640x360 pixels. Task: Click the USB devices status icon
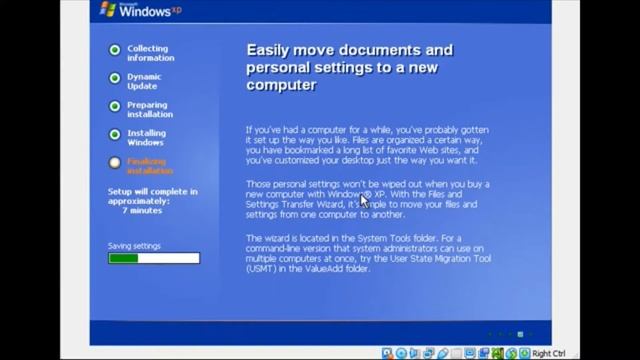[442, 353]
